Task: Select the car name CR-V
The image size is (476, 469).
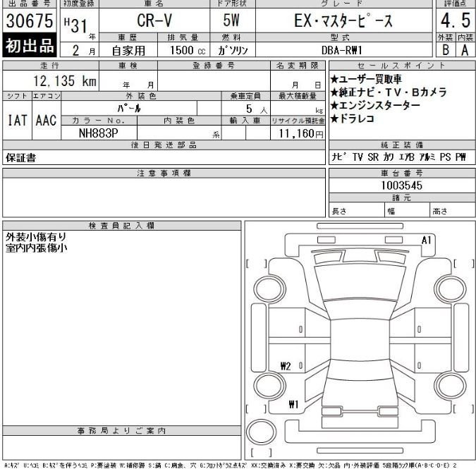Action: 154,20
